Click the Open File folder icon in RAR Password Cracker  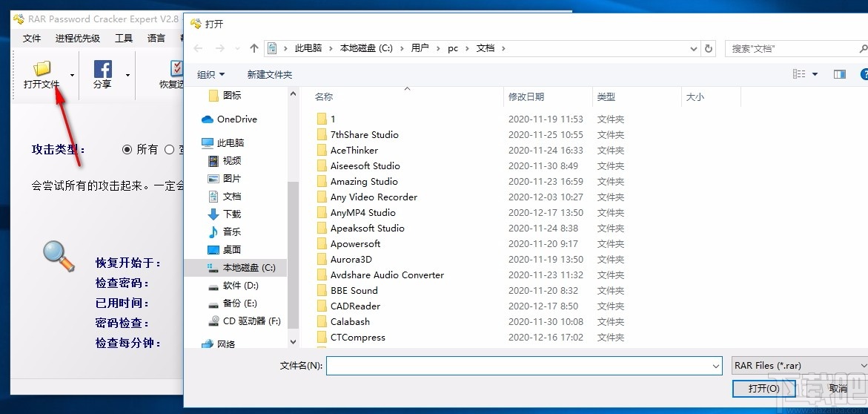(x=42, y=68)
